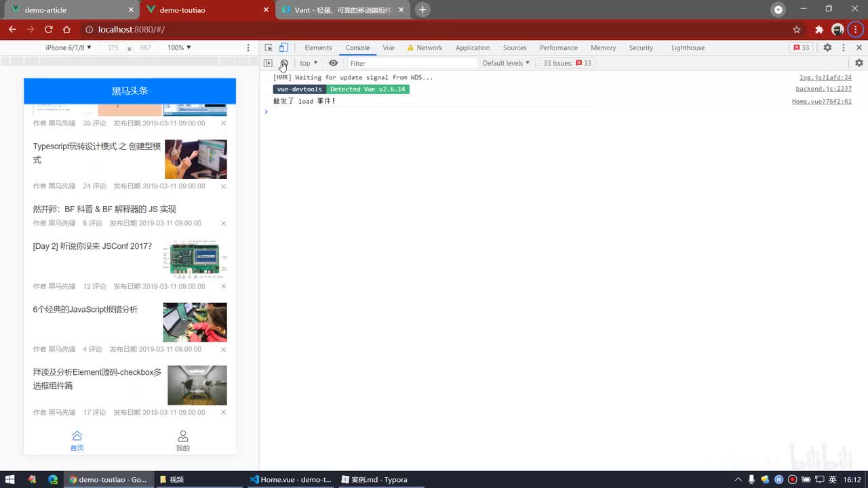Open the log.js?1afd:24 source link

tap(825, 77)
